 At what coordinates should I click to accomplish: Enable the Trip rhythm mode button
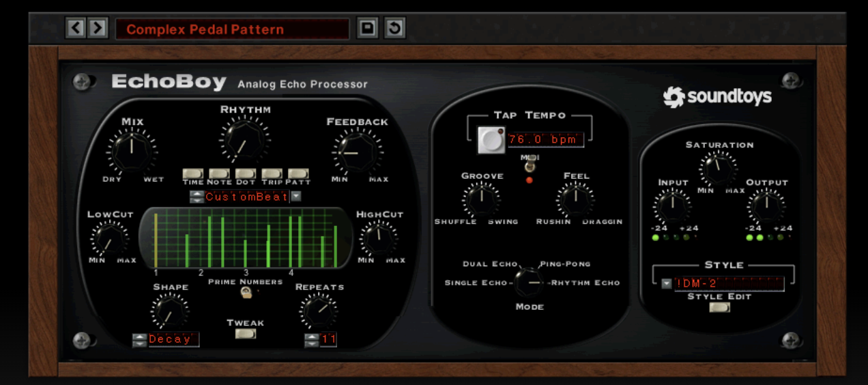tap(272, 173)
